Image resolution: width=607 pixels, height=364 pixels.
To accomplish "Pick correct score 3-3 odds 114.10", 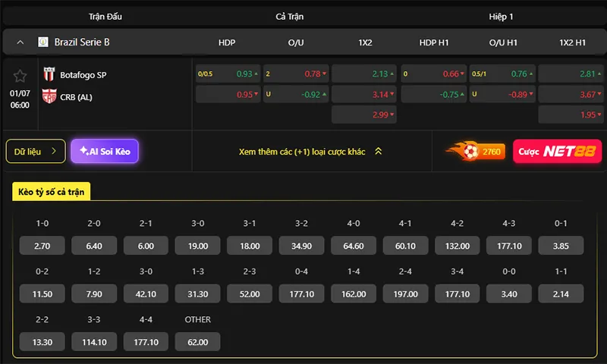I will (94, 342).
